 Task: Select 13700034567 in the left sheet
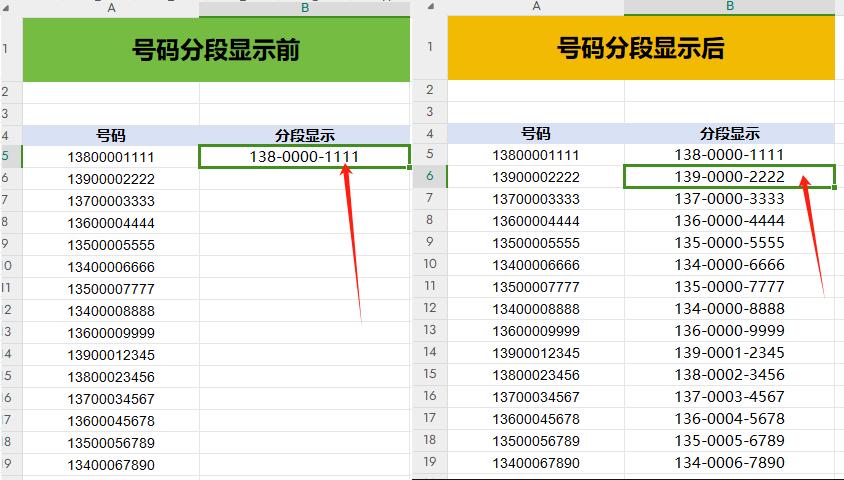(x=111, y=399)
